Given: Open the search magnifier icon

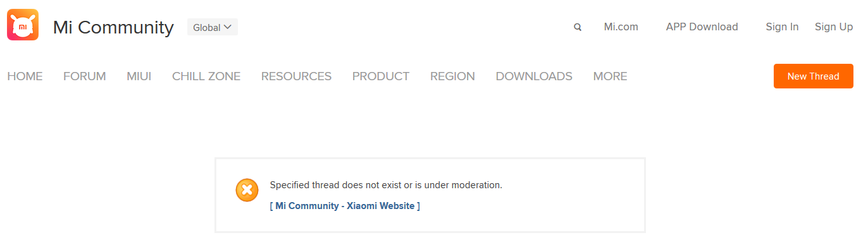Looking at the screenshot, I should pos(578,27).
